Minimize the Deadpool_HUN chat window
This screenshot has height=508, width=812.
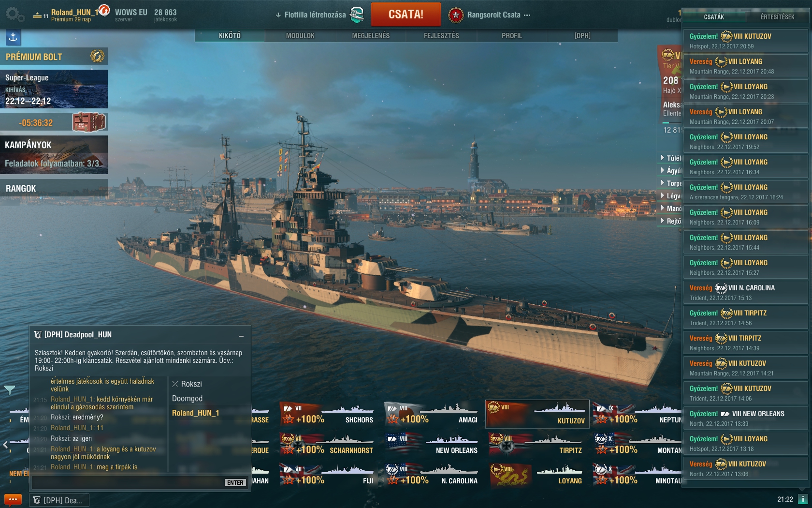point(241,335)
